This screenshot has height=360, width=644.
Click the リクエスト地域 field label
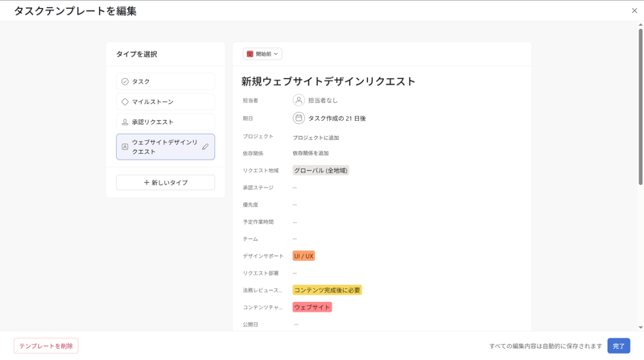pyautogui.click(x=260, y=170)
